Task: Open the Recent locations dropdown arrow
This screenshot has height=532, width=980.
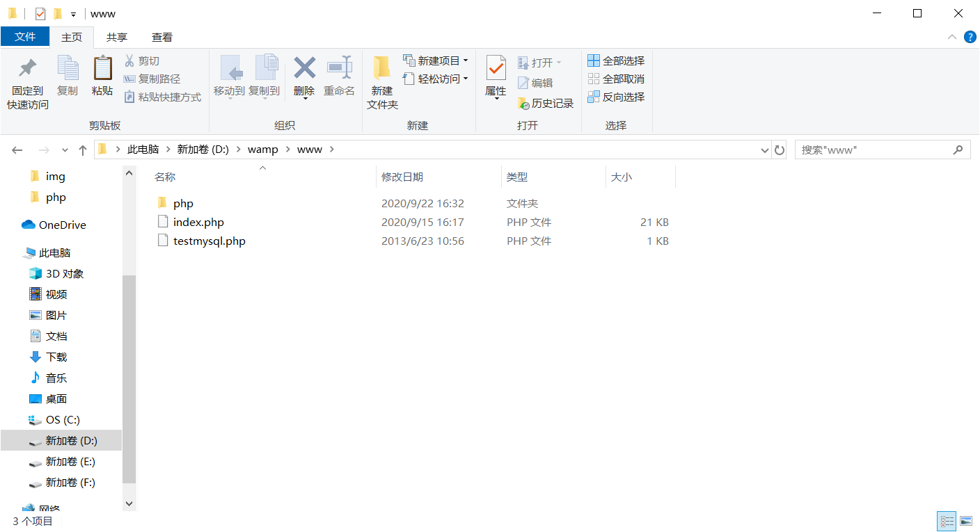Action: coord(65,150)
